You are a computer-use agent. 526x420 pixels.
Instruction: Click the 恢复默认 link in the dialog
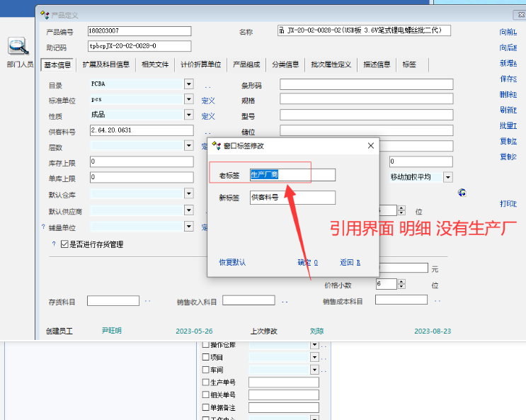(232, 262)
